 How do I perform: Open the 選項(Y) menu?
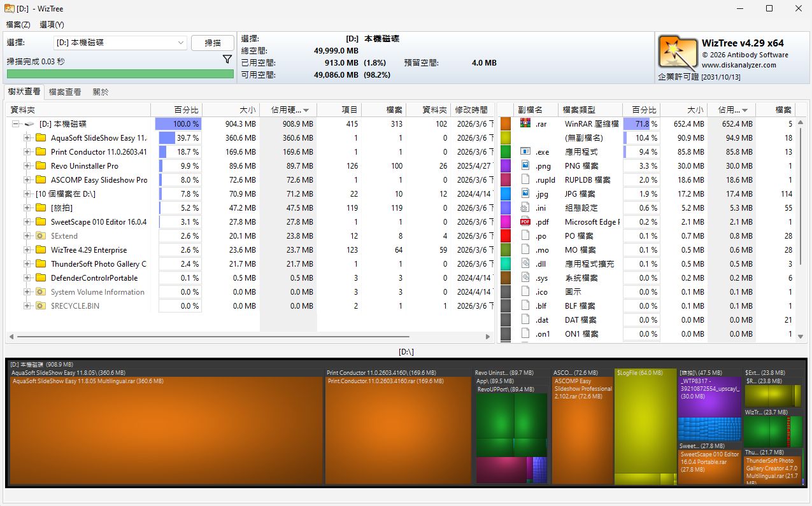(x=52, y=24)
